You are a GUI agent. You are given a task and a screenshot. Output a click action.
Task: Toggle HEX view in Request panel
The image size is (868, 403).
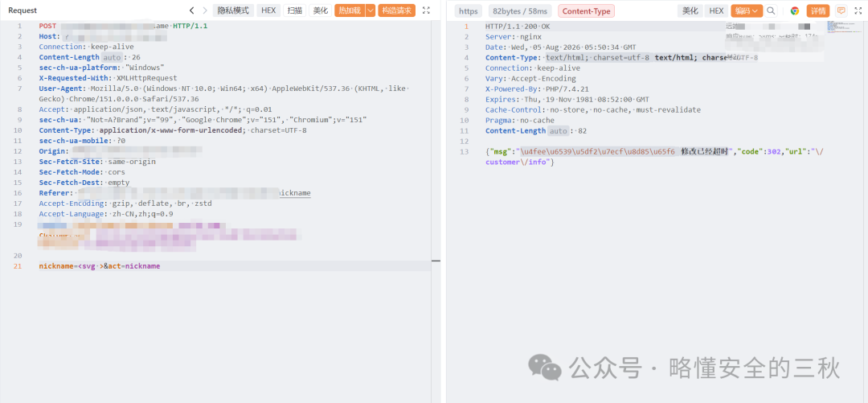(268, 10)
